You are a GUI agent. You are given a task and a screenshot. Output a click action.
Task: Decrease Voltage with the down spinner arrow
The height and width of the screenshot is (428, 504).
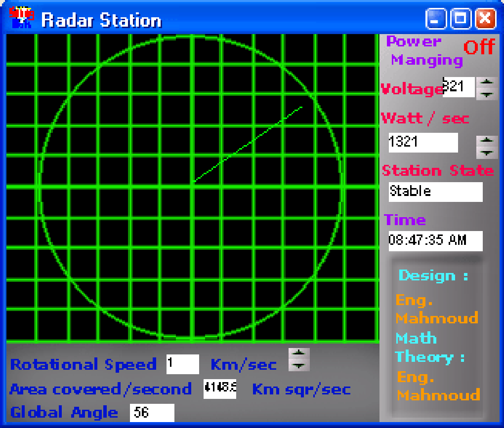[x=486, y=93]
